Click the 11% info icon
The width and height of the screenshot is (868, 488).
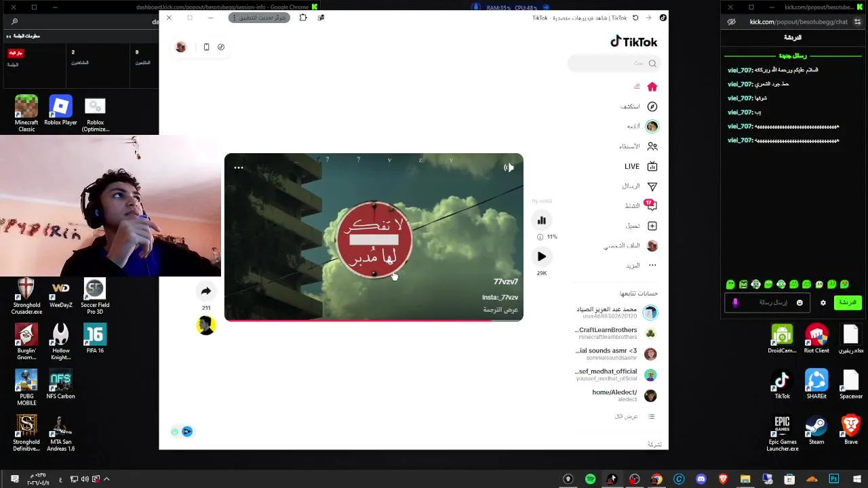(x=540, y=237)
